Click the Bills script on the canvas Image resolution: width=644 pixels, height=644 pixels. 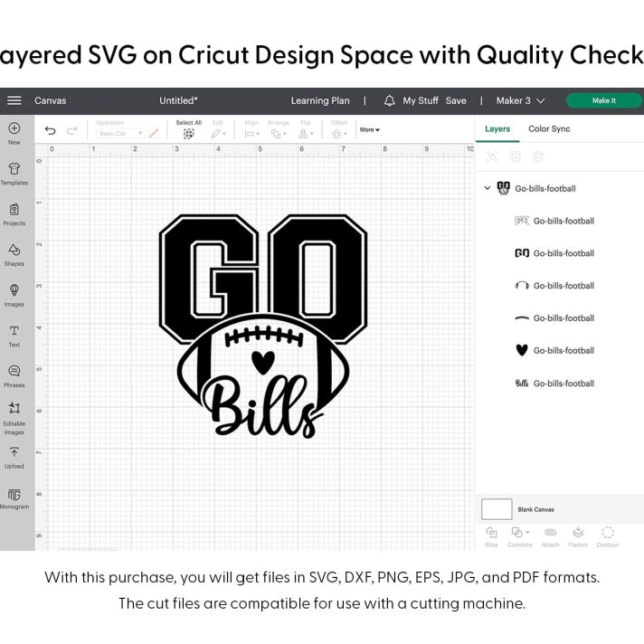click(x=263, y=407)
